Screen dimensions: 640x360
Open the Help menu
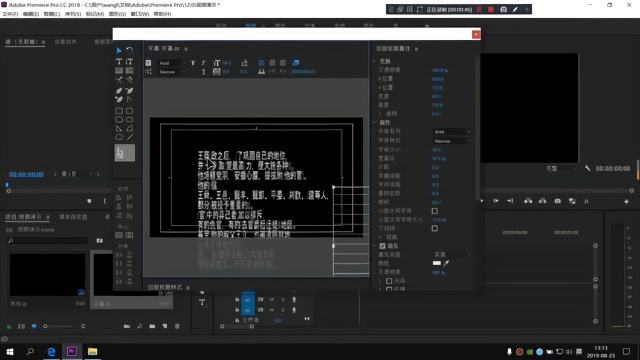click(162, 14)
